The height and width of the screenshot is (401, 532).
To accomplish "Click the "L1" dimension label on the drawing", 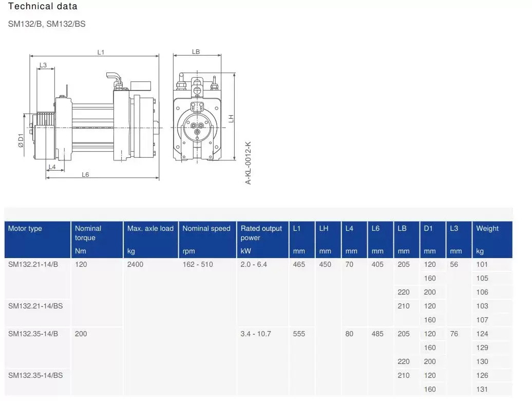I will (x=101, y=52).
